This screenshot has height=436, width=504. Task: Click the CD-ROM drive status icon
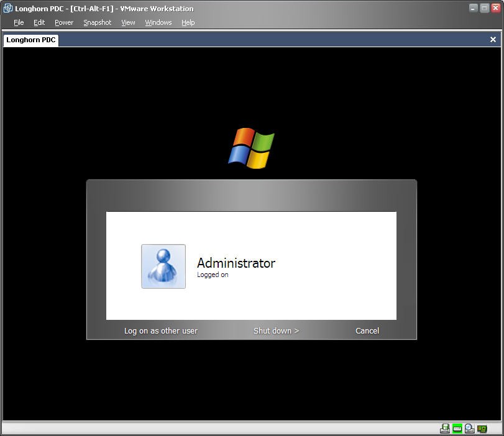470,429
